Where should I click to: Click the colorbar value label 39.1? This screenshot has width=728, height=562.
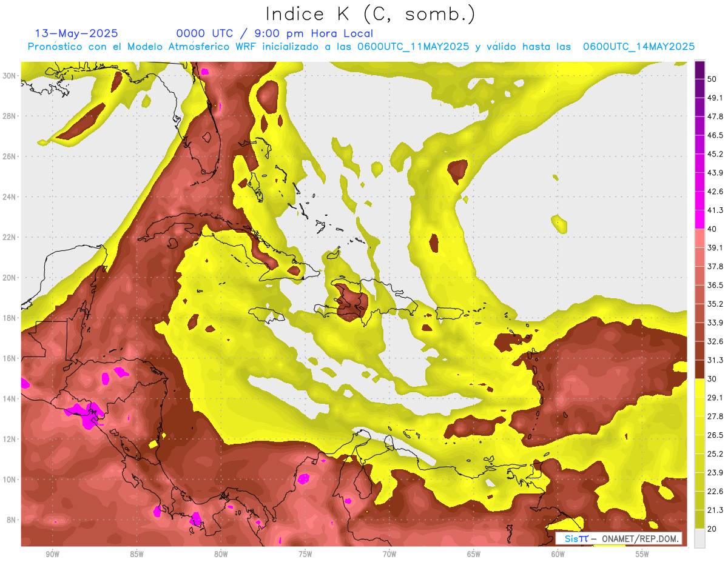click(x=715, y=247)
